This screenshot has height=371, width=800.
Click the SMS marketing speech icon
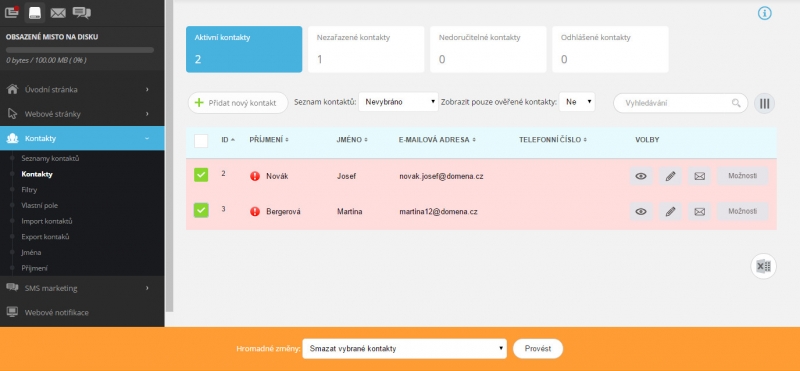point(12,288)
